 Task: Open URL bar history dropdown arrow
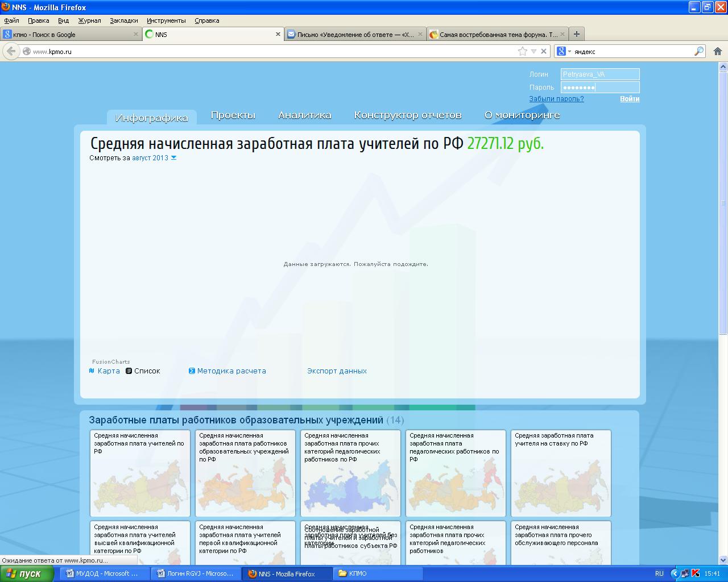533,51
